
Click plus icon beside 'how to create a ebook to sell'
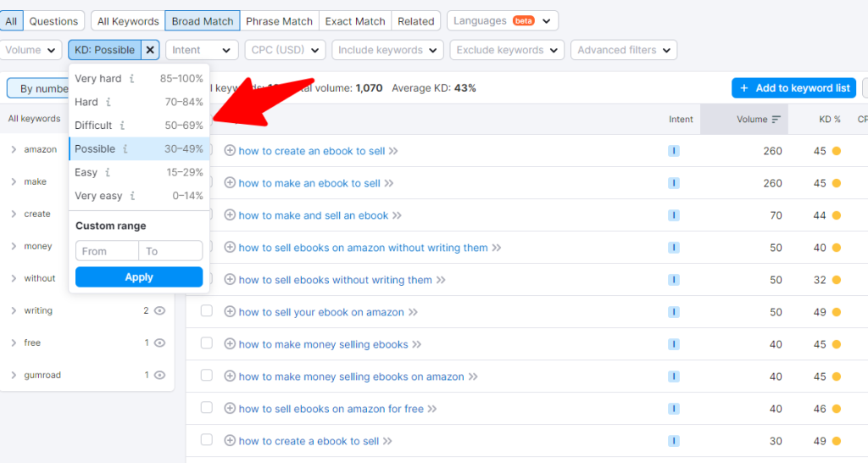pos(230,440)
